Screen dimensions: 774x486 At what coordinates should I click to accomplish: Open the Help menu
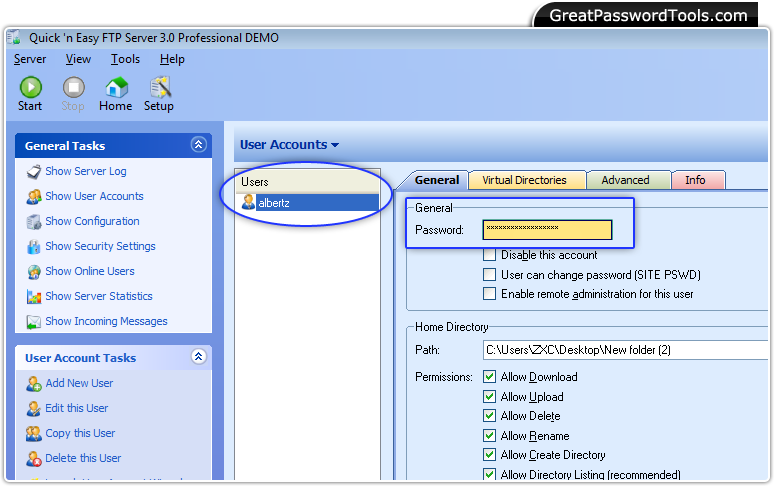pos(172,59)
